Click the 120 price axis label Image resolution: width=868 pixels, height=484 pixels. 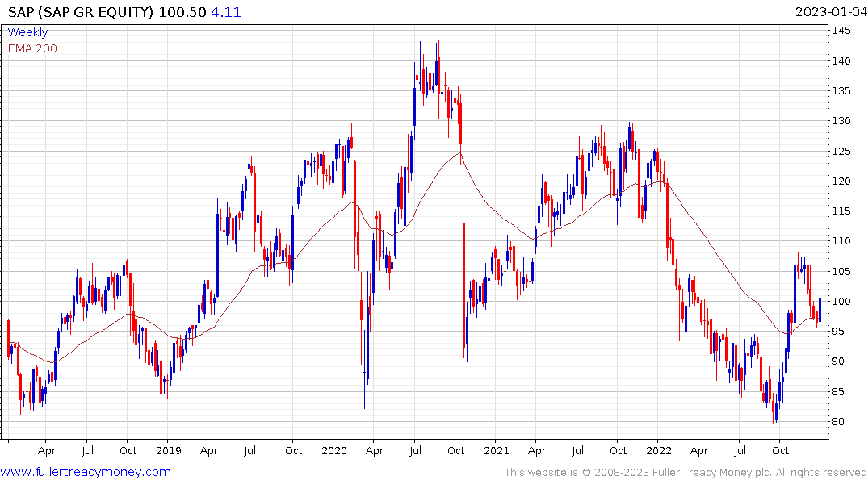coord(841,181)
